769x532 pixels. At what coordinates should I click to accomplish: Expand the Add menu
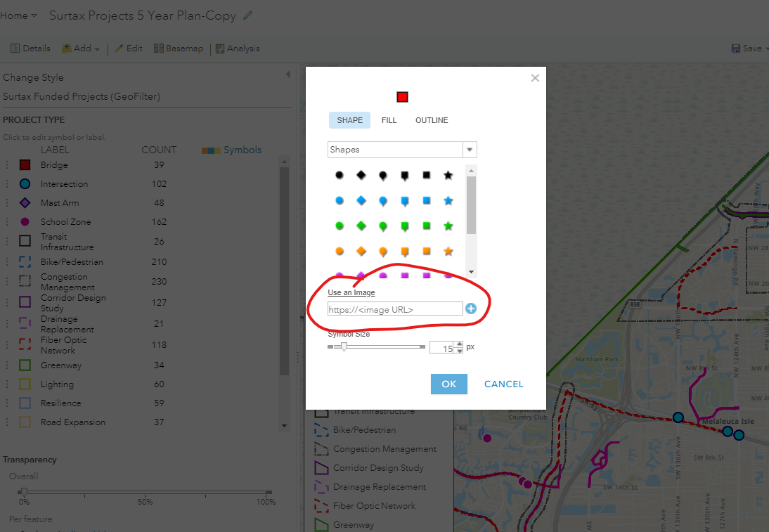coord(79,48)
